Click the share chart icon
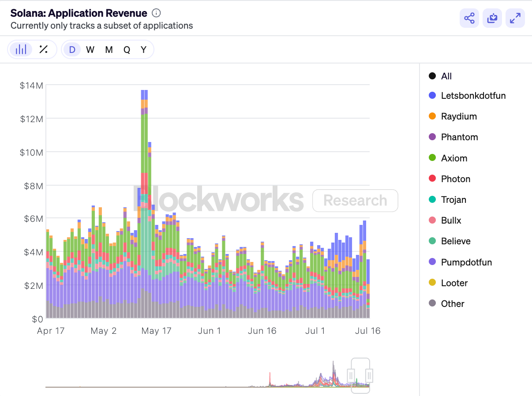The width and height of the screenshot is (532, 396). pyautogui.click(x=469, y=18)
